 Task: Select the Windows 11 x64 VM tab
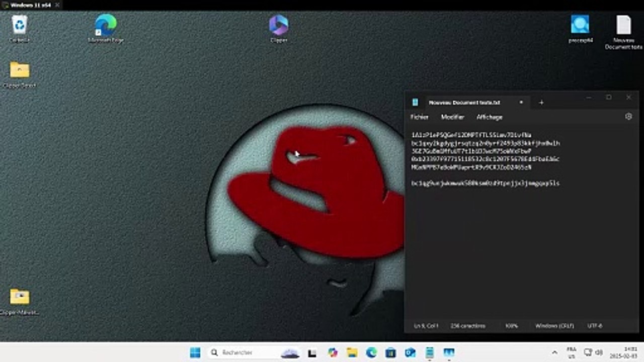[30, 5]
